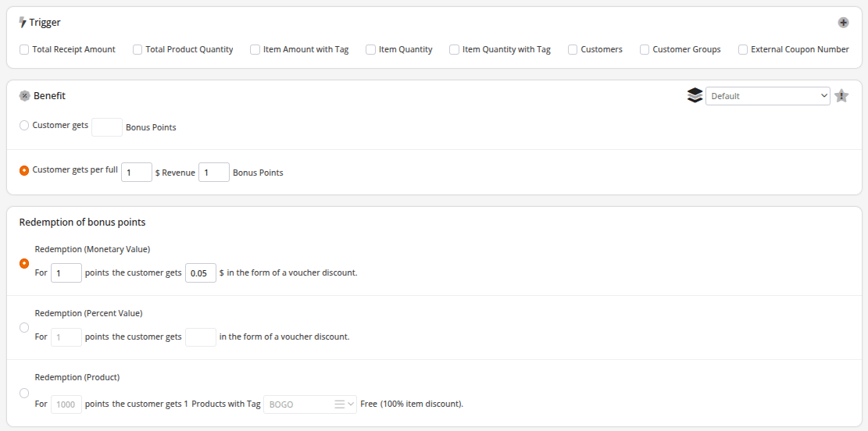Click Bonus Points per revenue input
Image resolution: width=868 pixels, height=431 pixels.
213,172
